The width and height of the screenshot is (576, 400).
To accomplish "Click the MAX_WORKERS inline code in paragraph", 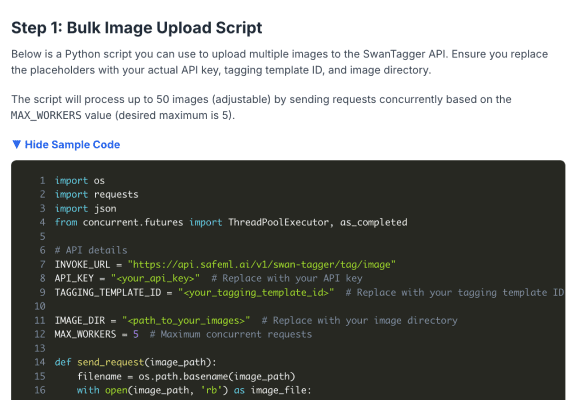I will (x=46, y=115).
